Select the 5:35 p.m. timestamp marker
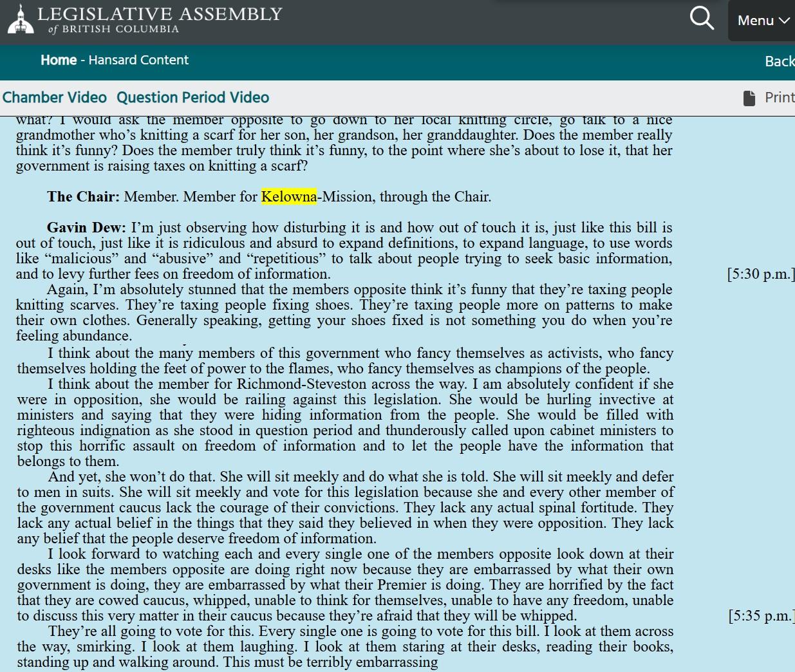 tap(761, 616)
